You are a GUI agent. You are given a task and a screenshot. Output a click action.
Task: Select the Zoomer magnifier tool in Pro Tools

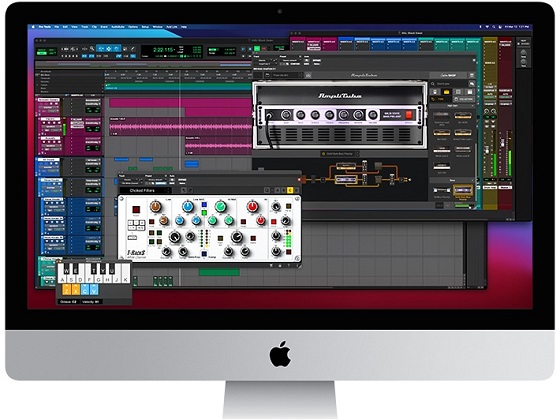[92, 49]
